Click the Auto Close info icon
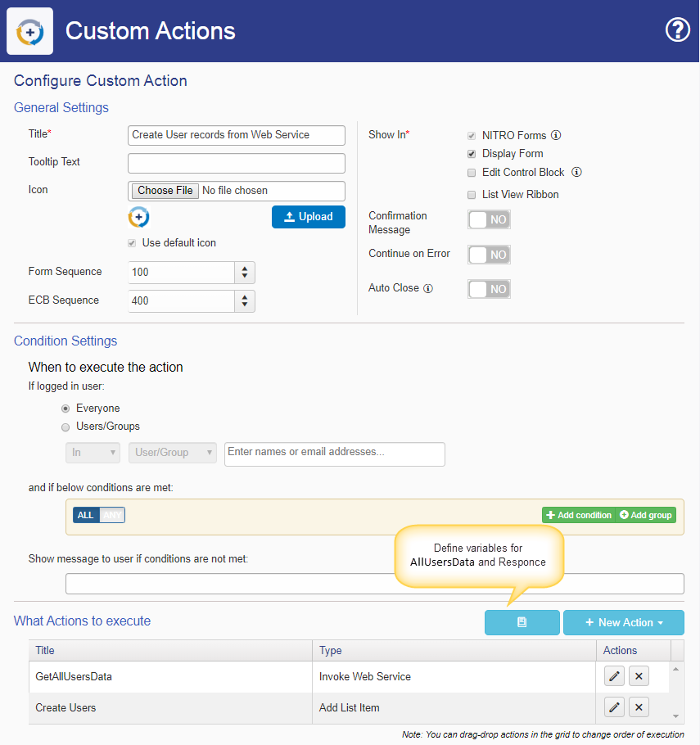The image size is (700, 745). point(428,288)
